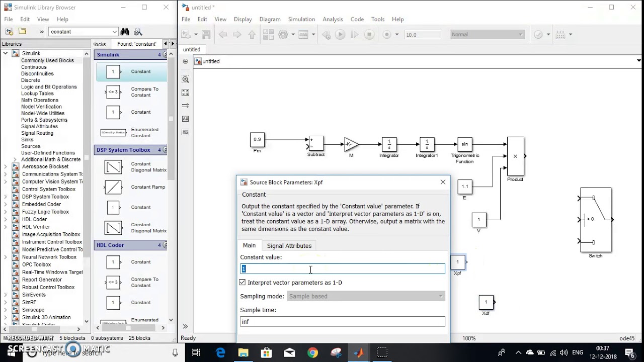644x362 pixels.
Task: Click the Stop simulation button
Action: (369, 35)
